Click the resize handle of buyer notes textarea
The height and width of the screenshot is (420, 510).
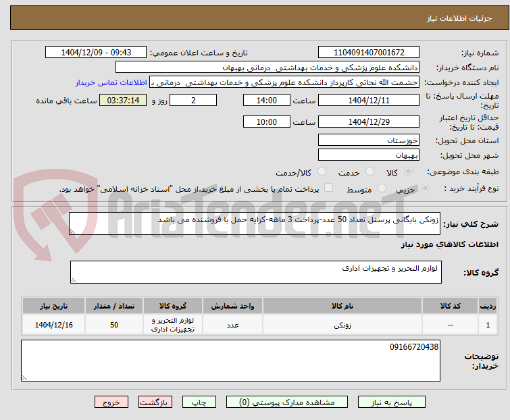click(24, 377)
